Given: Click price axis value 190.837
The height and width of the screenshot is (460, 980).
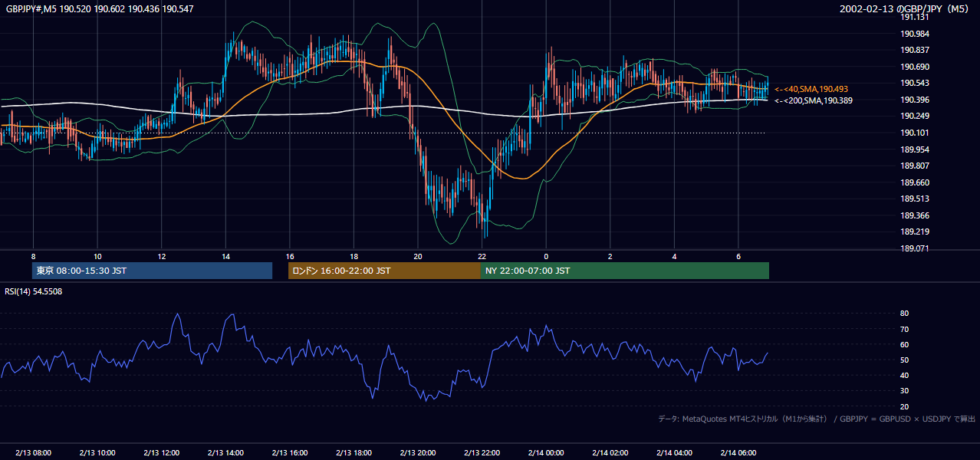Looking at the screenshot, I should (916, 50).
